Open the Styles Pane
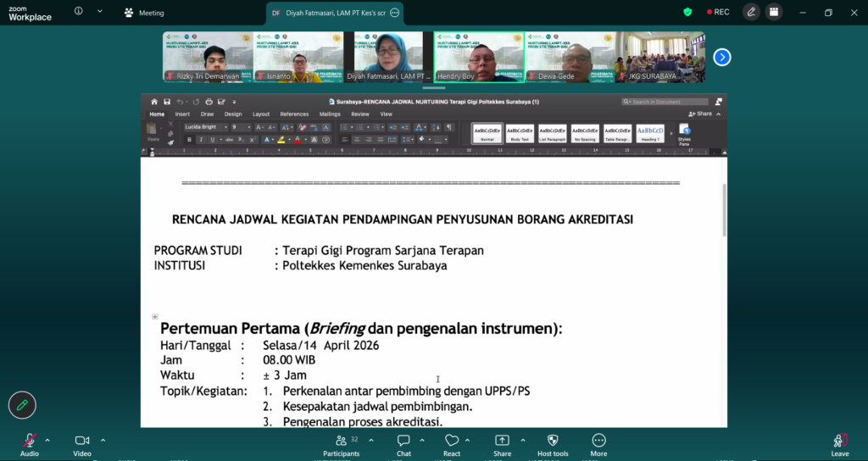Image resolution: width=868 pixels, height=461 pixels. (x=684, y=135)
